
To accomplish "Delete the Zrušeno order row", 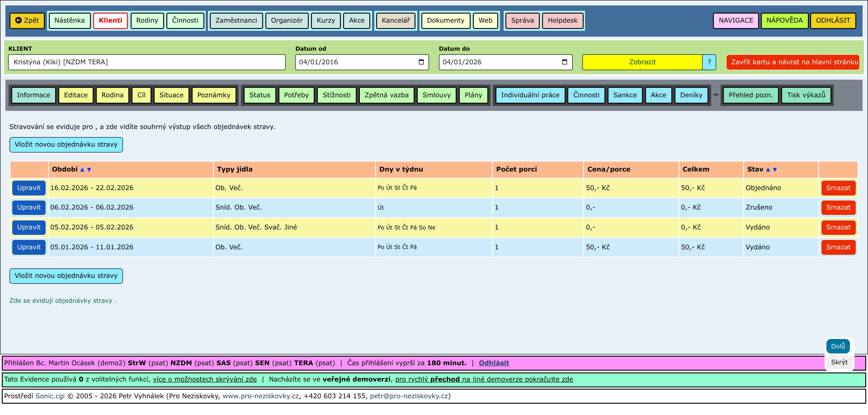I will coord(838,207).
